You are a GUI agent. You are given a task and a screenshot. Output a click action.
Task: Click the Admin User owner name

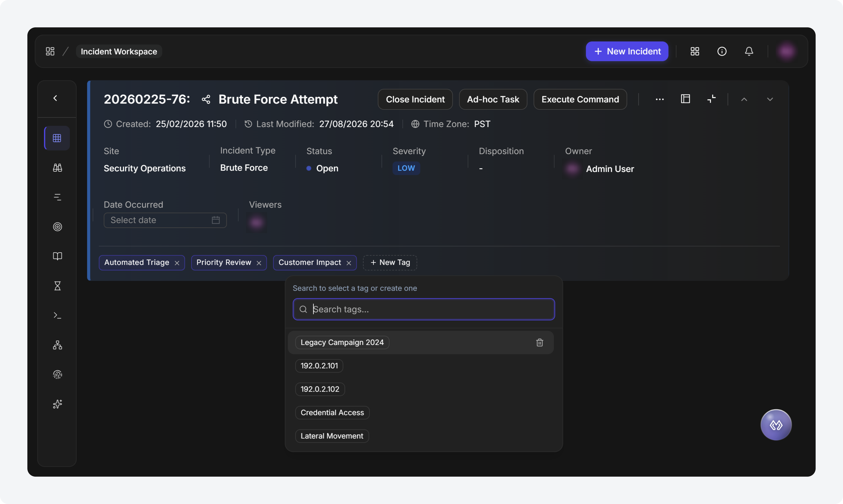(610, 169)
